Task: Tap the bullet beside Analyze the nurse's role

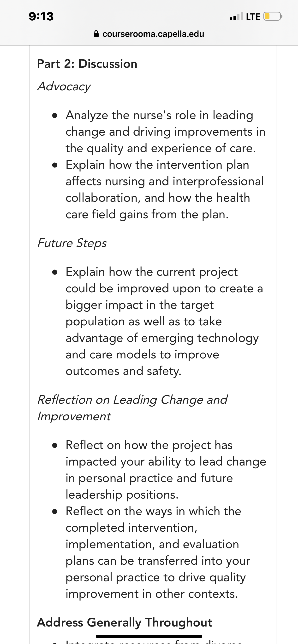Action: point(55,116)
